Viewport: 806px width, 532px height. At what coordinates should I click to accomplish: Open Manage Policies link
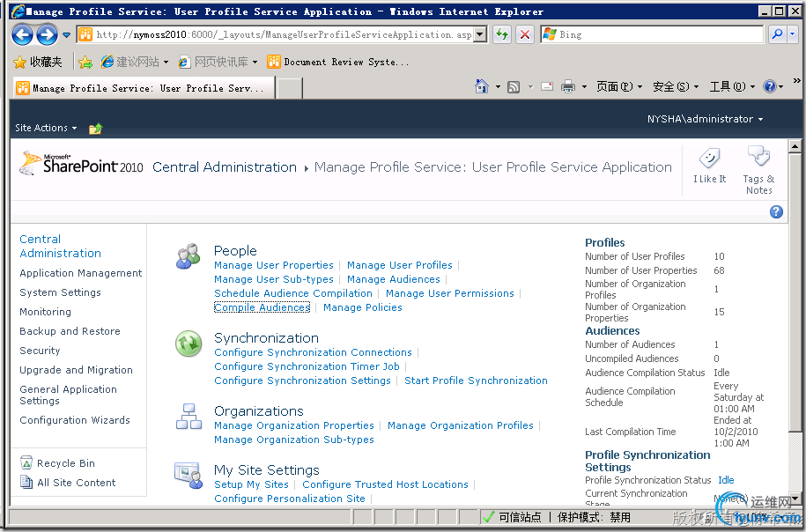(363, 307)
